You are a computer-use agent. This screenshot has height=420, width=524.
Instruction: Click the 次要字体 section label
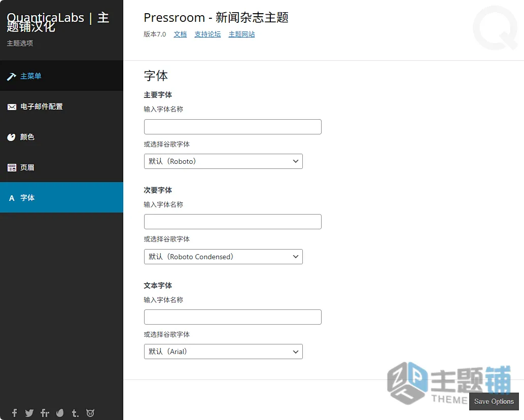158,190
